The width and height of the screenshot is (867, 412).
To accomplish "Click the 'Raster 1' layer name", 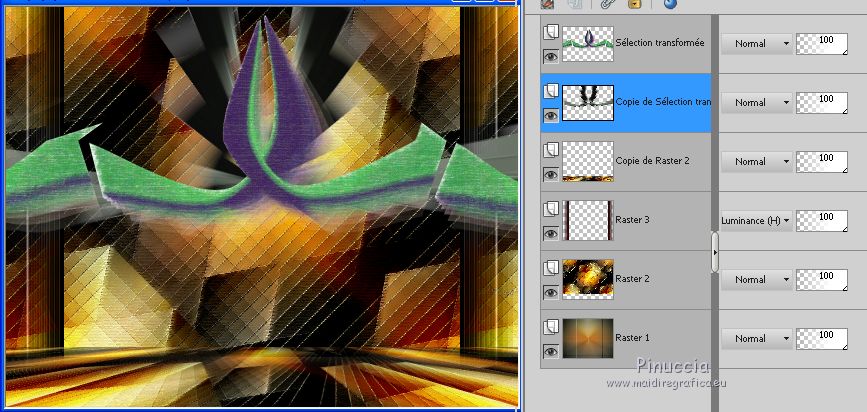I will click(x=633, y=338).
